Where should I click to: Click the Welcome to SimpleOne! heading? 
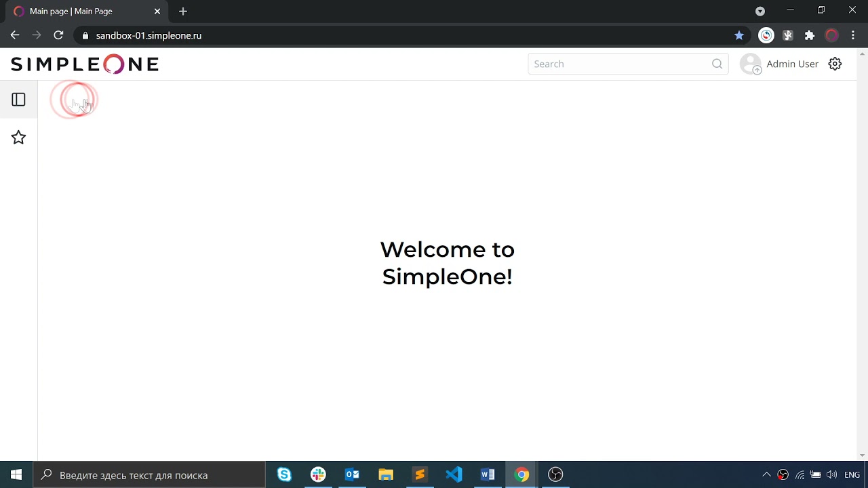click(448, 263)
